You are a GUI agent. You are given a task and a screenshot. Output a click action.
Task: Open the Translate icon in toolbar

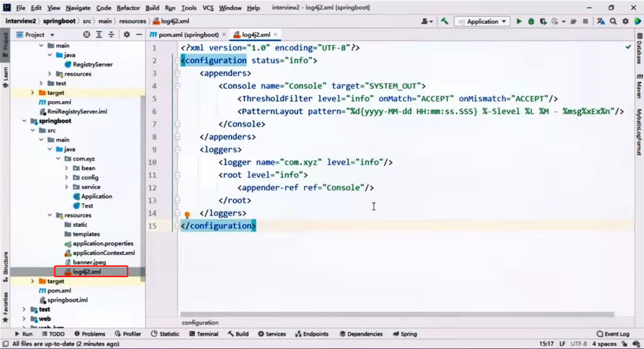click(x=601, y=21)
